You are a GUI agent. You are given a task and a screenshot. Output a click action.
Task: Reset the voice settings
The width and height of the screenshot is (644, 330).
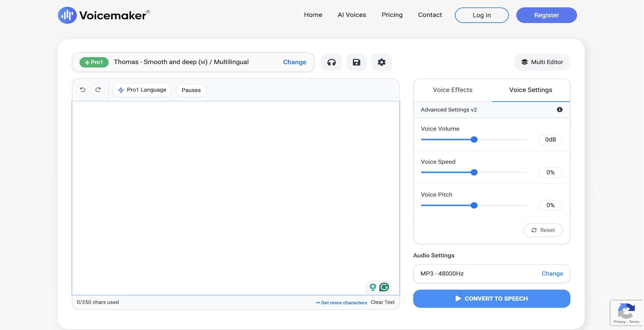pyautogui.click(x=543, y=230)
